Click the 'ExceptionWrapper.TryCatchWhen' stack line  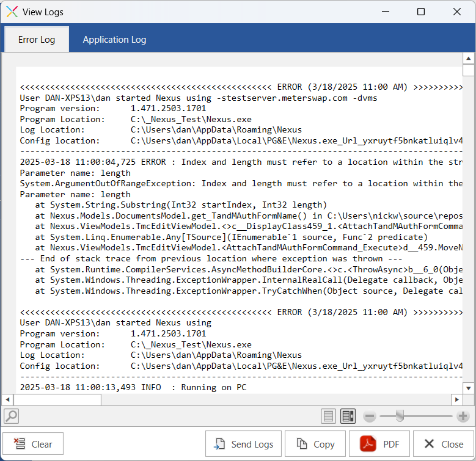click(249, 291)
